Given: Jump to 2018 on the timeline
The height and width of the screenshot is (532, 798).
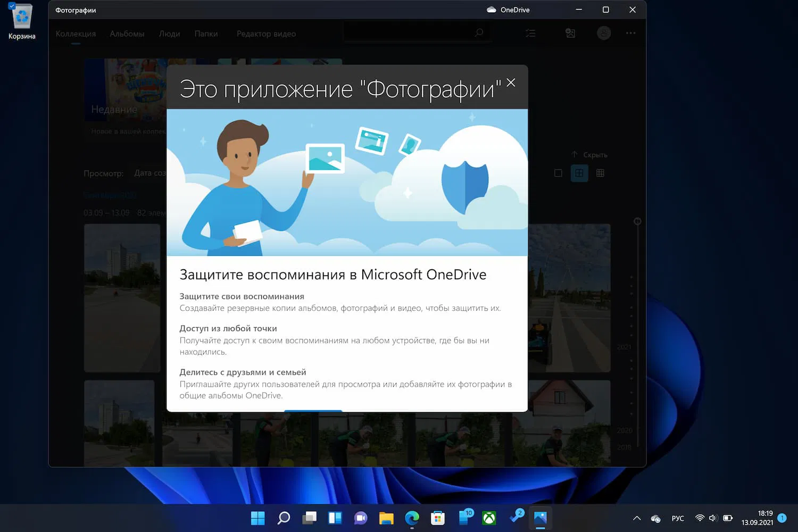Looking at the screenshot, I should (625, 447).
